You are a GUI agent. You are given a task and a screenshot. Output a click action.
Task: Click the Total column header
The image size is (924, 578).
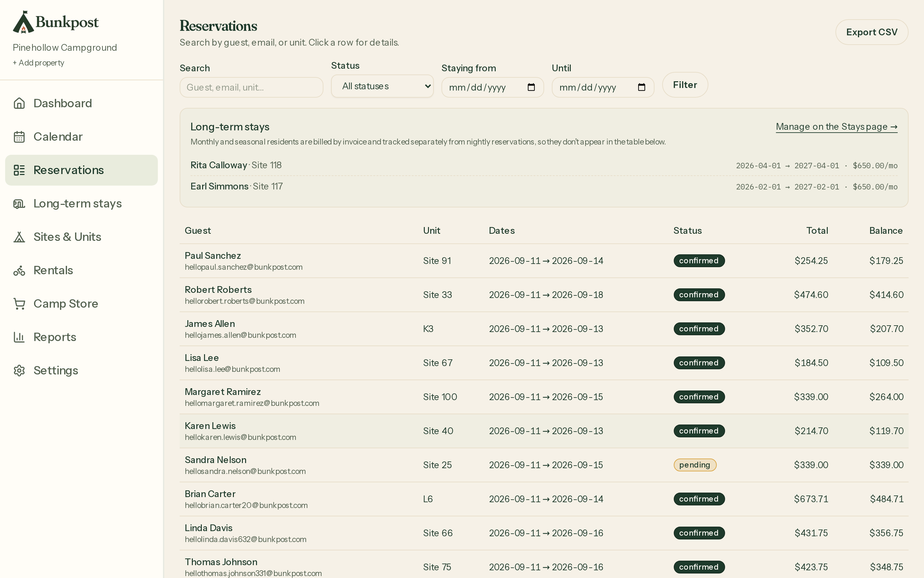point(817,231)
